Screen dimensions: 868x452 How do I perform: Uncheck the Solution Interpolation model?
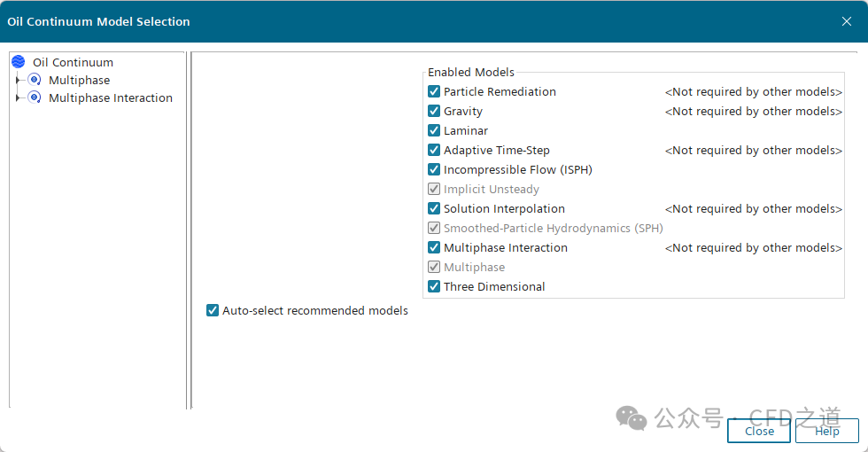tap(434, 208)
